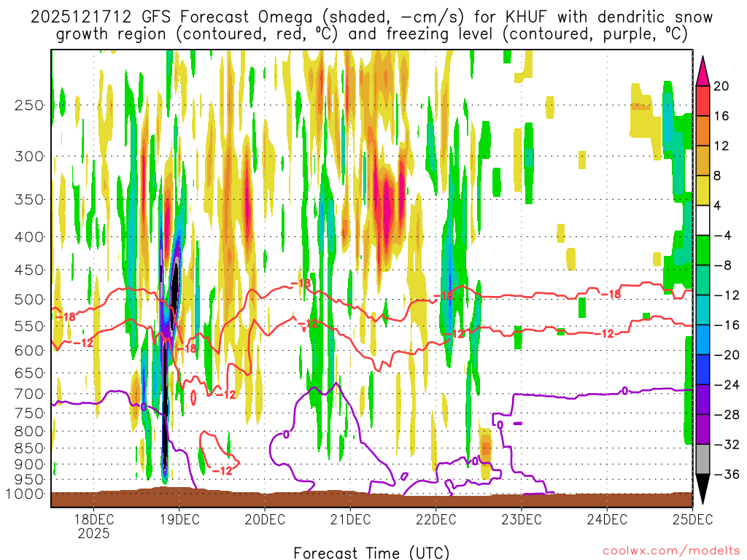Image resolution: width=747 pixels, height=560 pixels.
Task: Click the 500 pressure level label
Action: pos(29,300)
